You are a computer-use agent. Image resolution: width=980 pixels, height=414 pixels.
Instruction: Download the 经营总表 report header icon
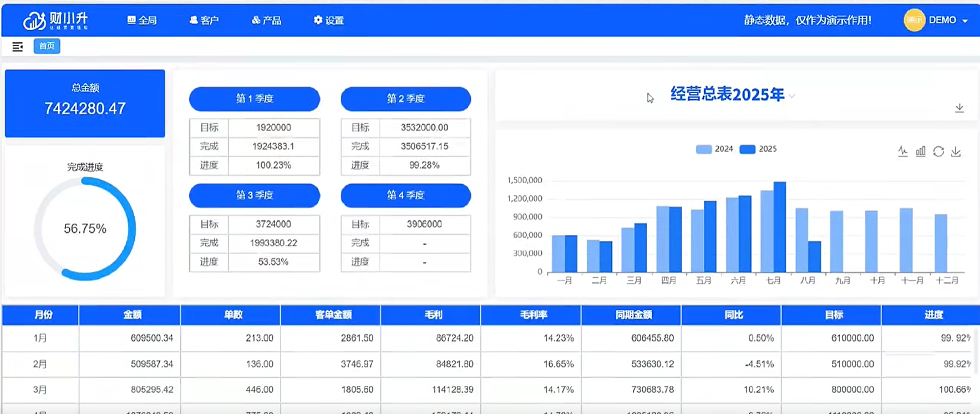[959, 108]
